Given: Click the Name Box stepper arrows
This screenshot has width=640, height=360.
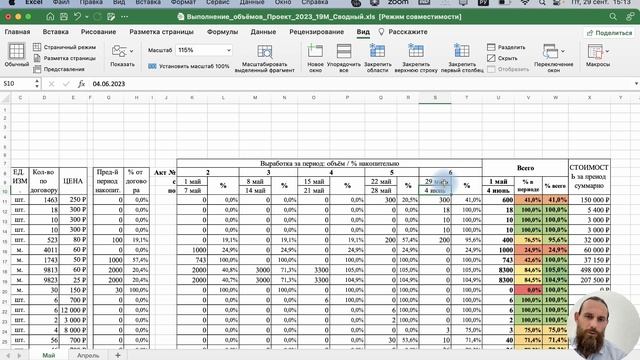Looking at the screenshot, I should coord(37,84).
